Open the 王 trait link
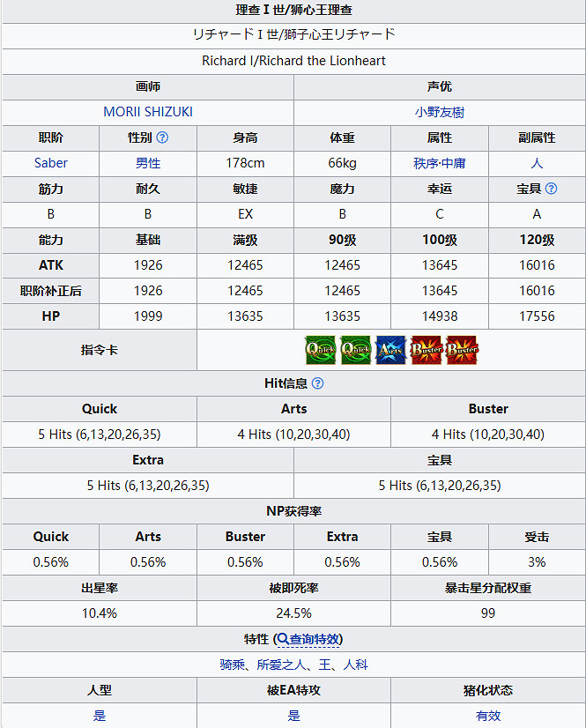Image resolution: width=586 pixels, height=728 pixels. click(324, 665)
